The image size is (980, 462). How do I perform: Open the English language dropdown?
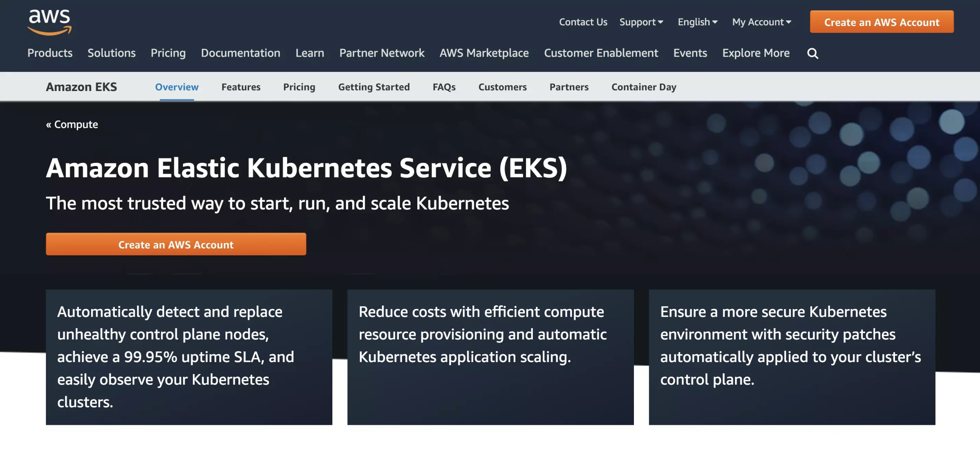click(697, 22)
